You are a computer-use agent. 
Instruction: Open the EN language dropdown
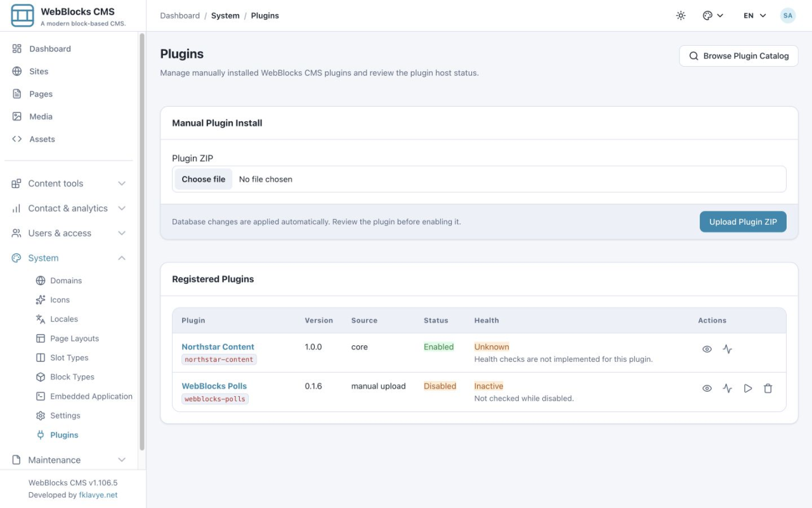(x=755, y=16)
